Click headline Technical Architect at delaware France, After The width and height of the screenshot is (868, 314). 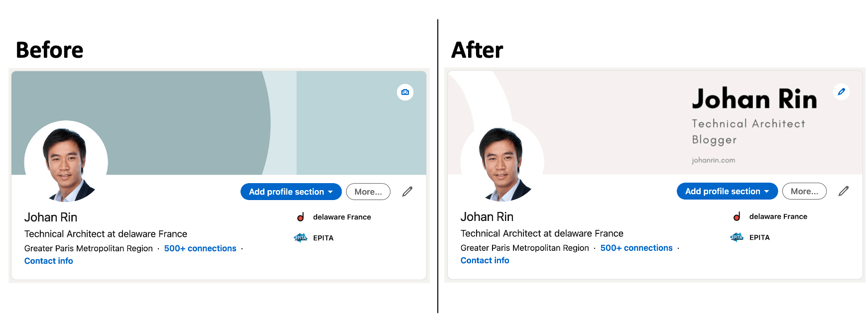click(542, 233)
